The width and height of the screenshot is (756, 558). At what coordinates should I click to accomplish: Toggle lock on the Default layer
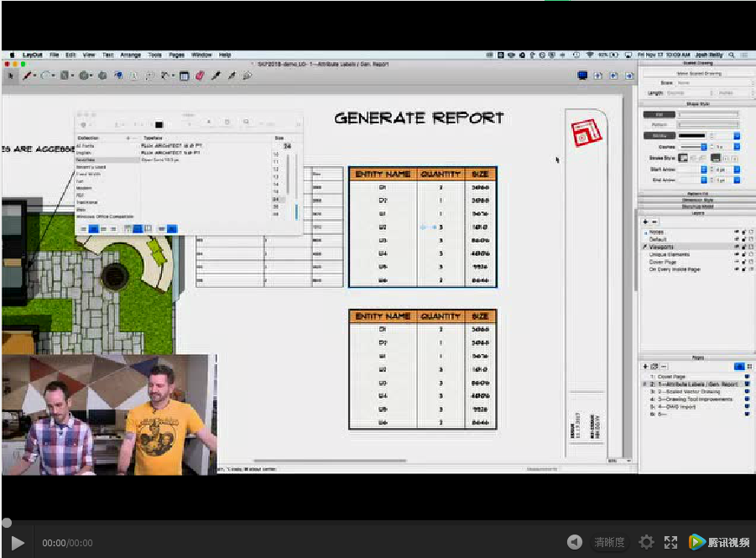(742, 239)
